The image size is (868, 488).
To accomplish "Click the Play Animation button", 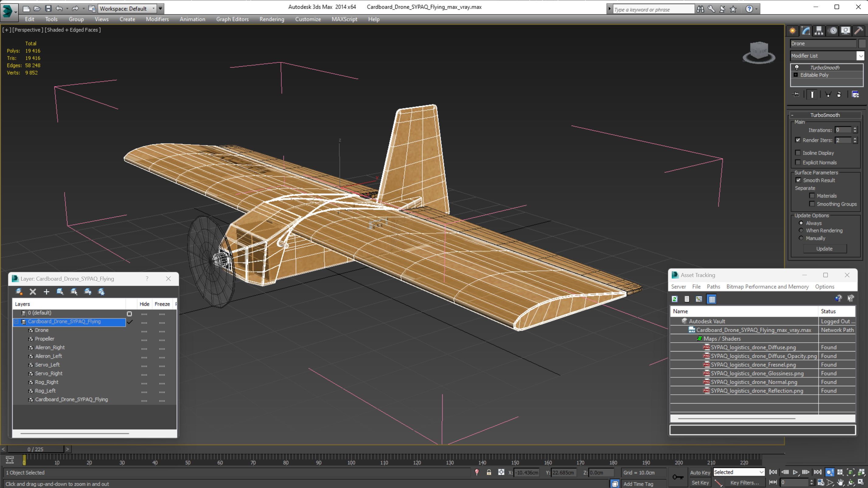I will point(795,472).
